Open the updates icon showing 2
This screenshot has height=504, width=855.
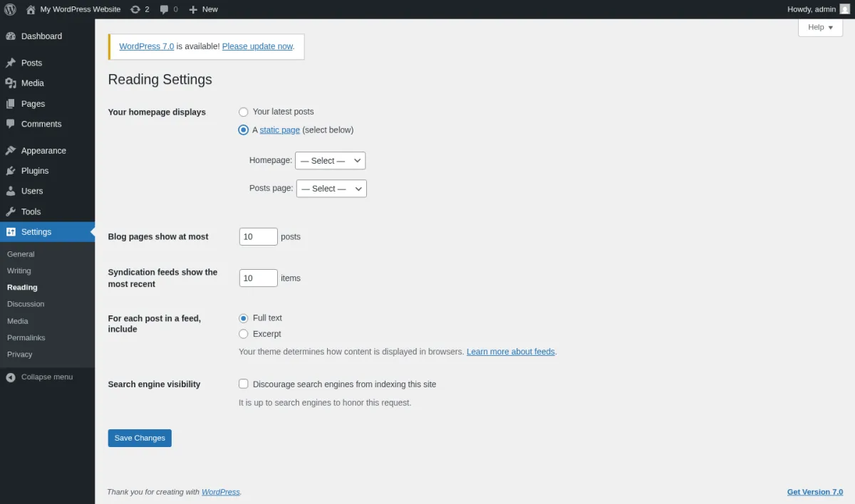coord(135,9)
